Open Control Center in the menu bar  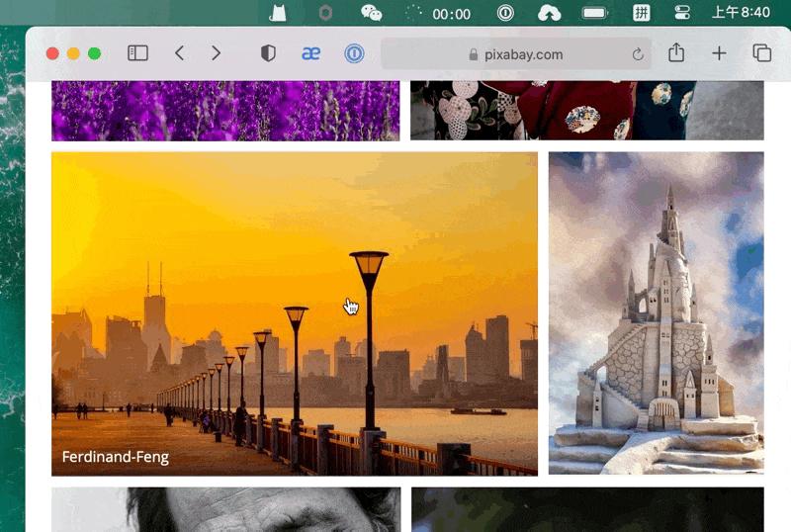tap(682, 13)
